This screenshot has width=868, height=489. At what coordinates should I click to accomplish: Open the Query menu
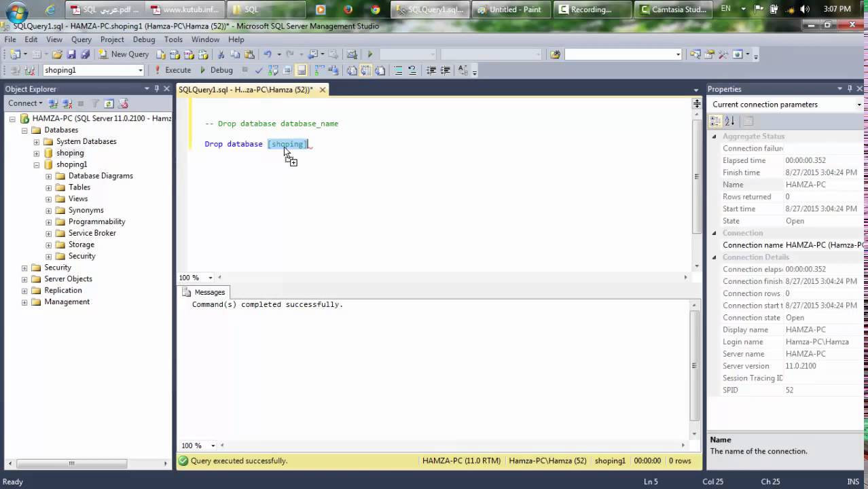pos(82,39)
